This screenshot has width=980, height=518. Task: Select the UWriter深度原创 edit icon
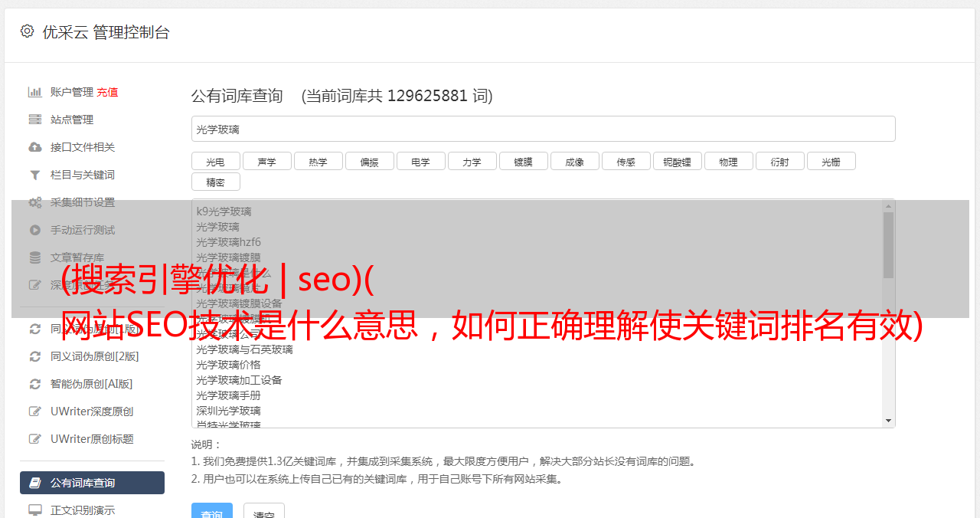pos(34,411)
